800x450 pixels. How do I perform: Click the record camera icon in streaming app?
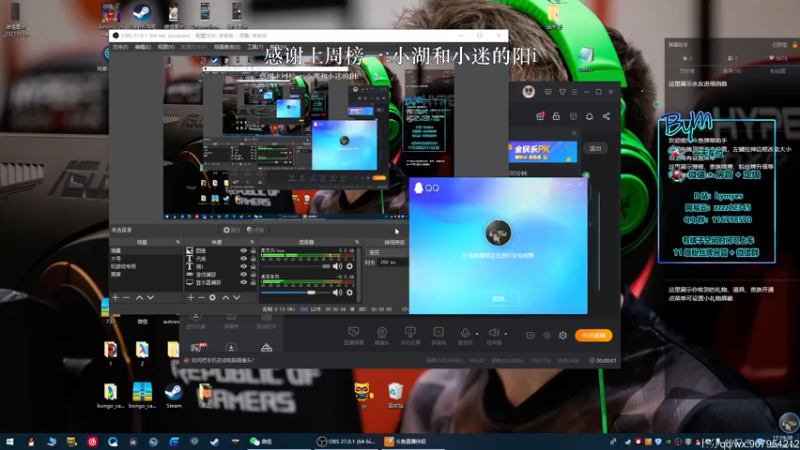coord(531,335)
